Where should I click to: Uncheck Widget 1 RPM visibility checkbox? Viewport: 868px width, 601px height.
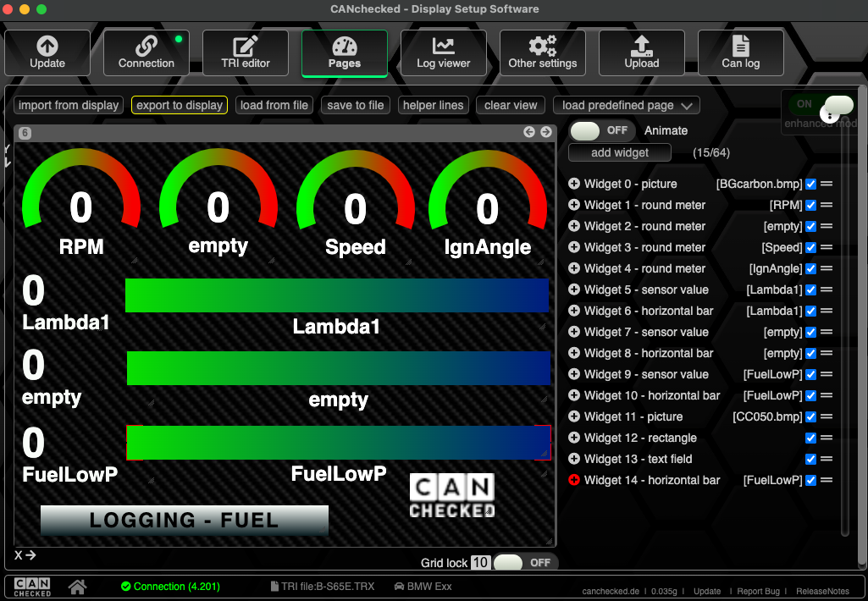811,205
